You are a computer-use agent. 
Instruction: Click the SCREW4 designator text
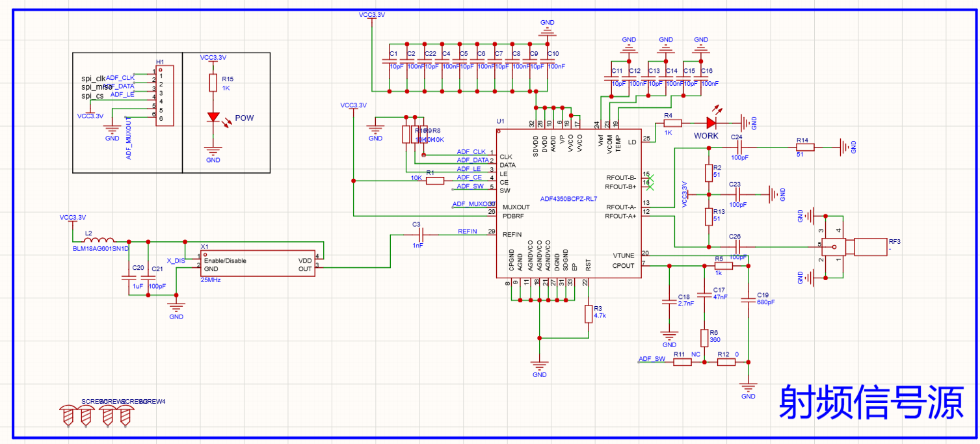coord(153,402)
